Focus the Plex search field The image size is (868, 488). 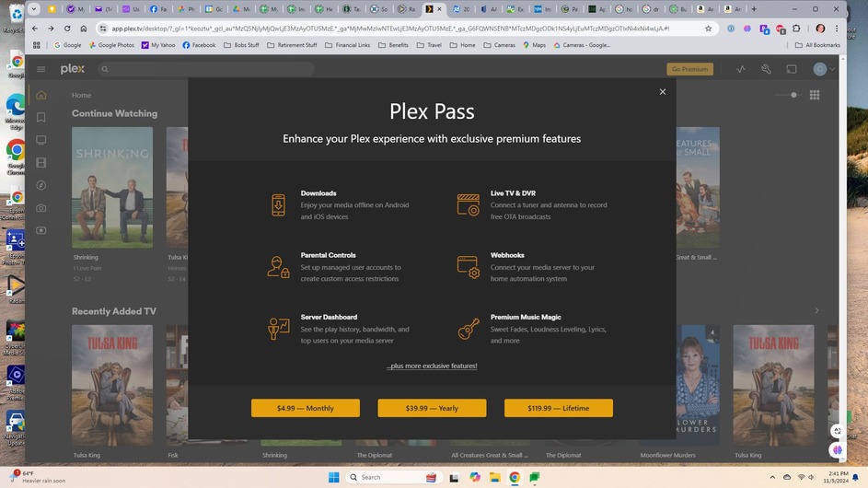tap(206, 69)
